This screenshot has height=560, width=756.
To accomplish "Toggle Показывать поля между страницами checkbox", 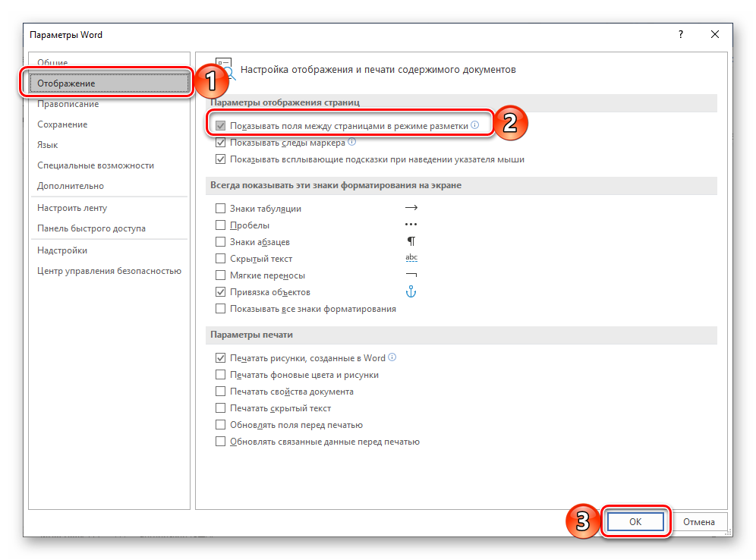I will tap(220, 126).
